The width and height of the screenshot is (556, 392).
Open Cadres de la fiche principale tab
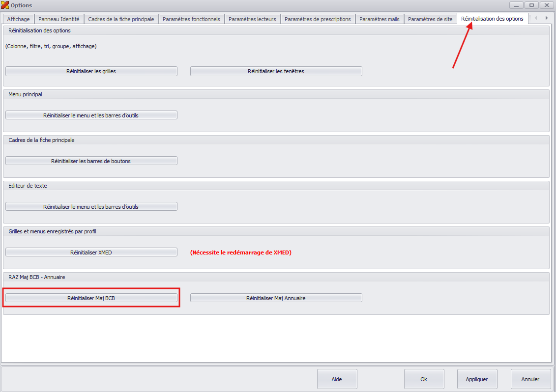[x=121, y=19]
